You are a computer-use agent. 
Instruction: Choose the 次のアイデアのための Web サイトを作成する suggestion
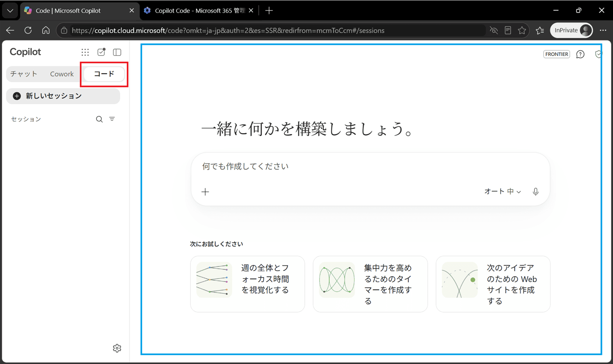click(493, 284)
